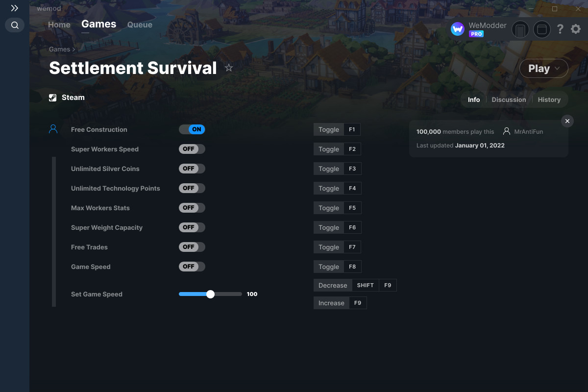Maximize the wemod window
Viewport: 588px width, 392px height.
tap(555, 8)
